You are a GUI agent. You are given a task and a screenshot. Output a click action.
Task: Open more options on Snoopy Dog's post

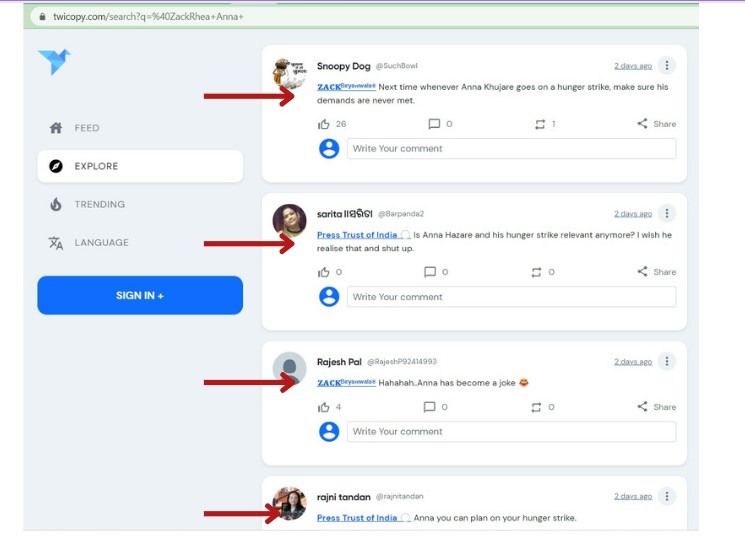click(x=667, y=66)
